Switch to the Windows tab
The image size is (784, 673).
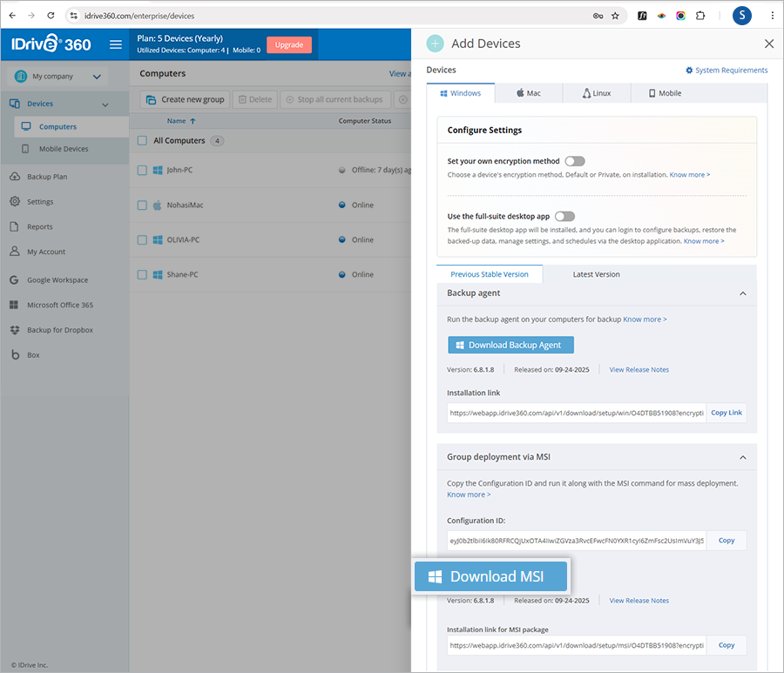tap(461, 93)
